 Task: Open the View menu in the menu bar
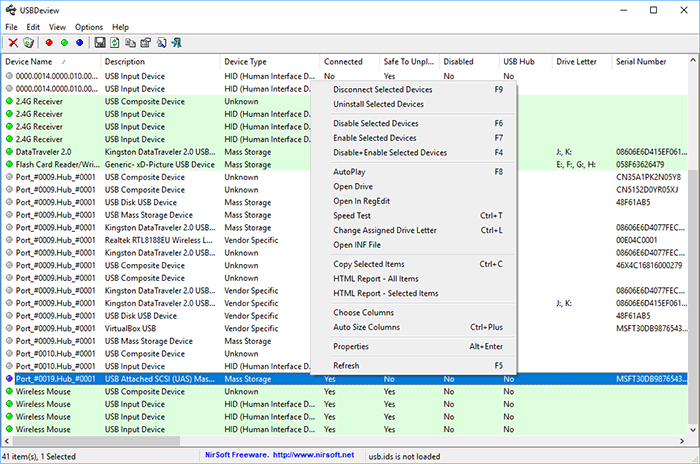[58, 27]
